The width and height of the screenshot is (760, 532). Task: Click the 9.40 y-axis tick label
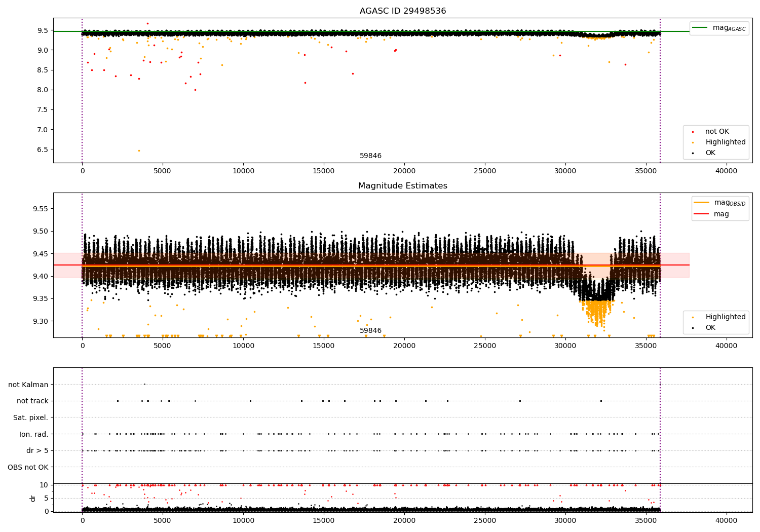[41, 277]
